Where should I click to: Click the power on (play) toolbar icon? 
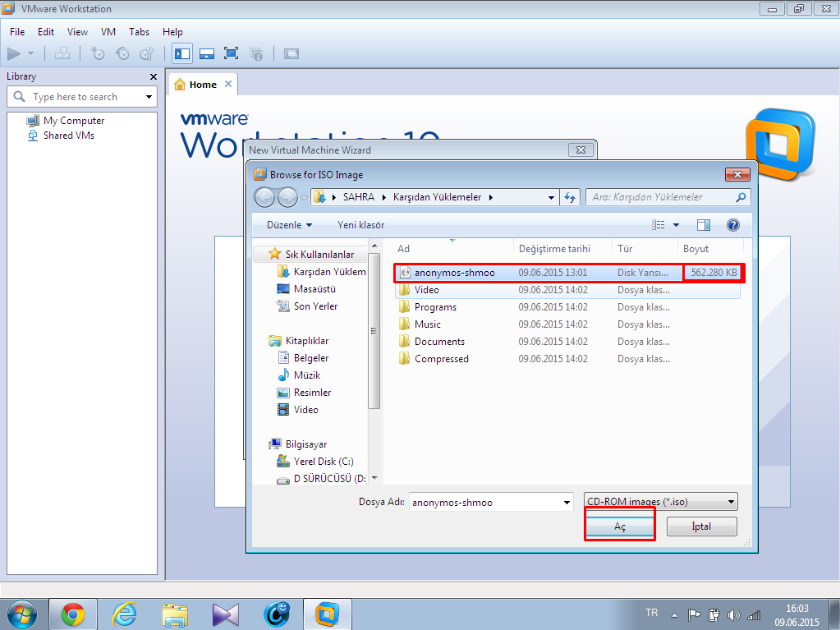tap(14, 53)
